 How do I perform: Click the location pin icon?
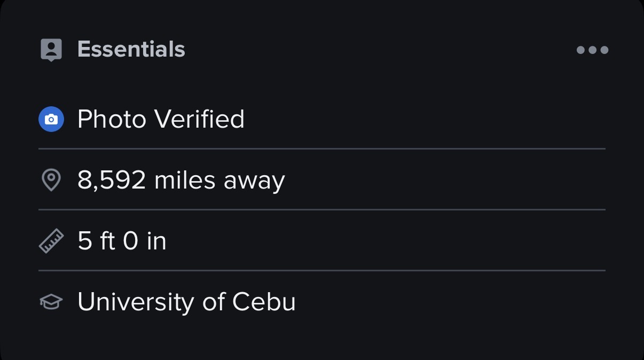pyautogui.click(x=51, y=181)
